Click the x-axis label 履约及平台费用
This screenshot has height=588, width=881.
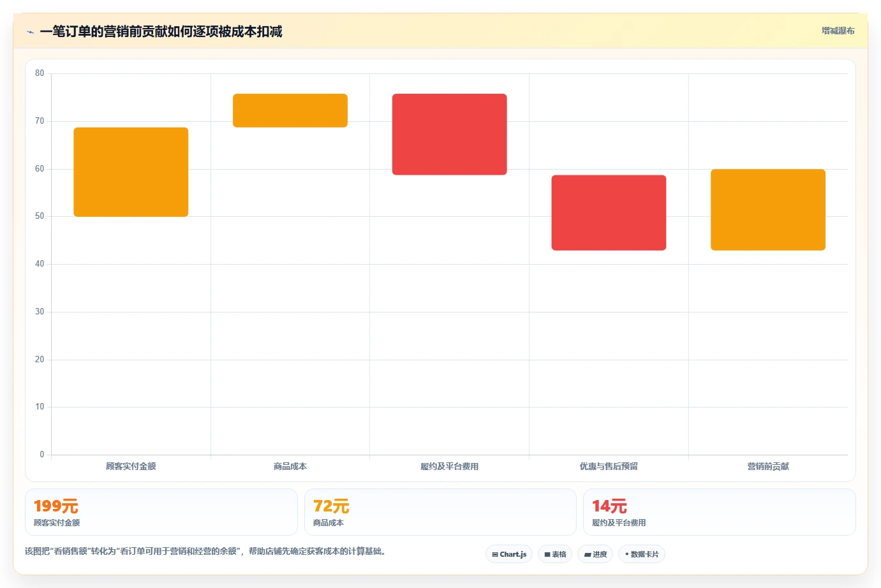point(450,466)
